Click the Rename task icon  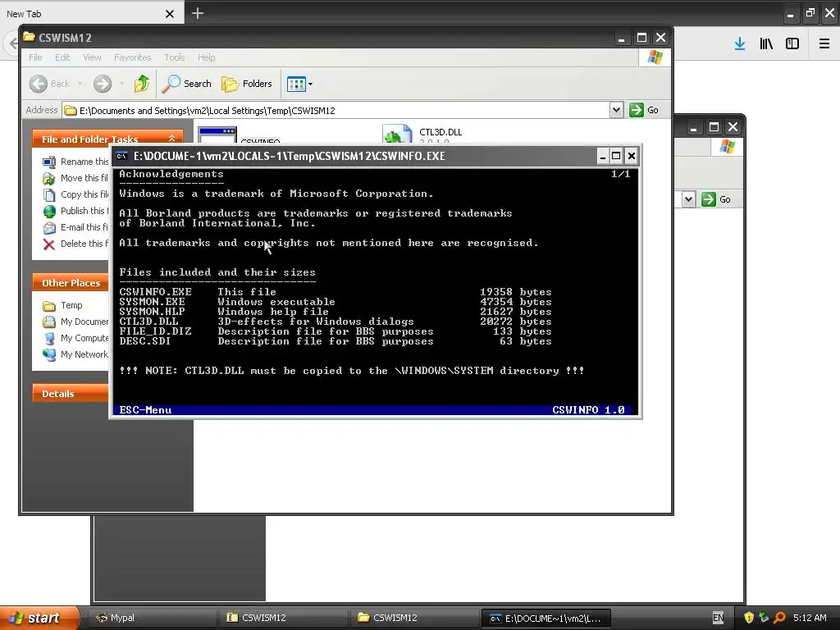[48, 162]
